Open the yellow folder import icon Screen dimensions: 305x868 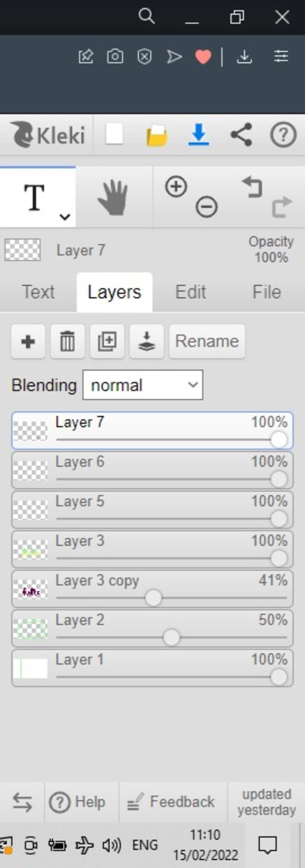click(157, 136)
